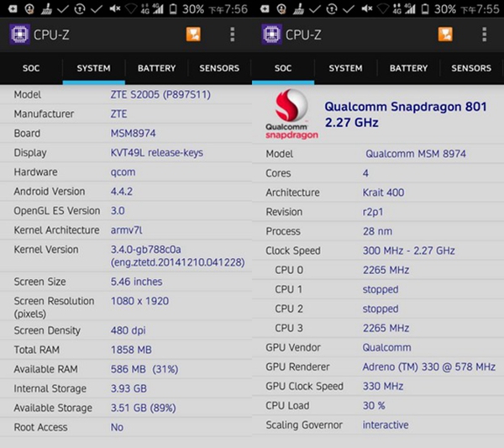Click 'Adreno (TM) 330 @ 578 MHz' renderer value

tap(428, 367)
